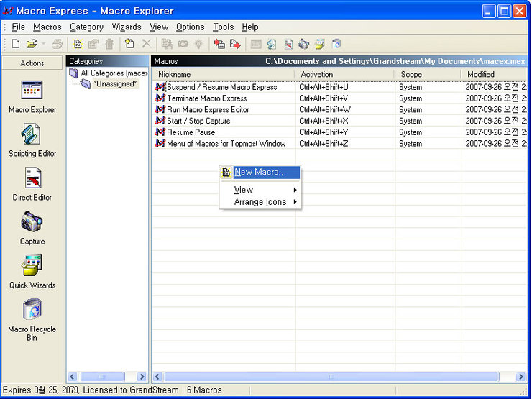Click the Actions panel header button
The height and width of the screenshot is (399, 532).
(32, 63)
